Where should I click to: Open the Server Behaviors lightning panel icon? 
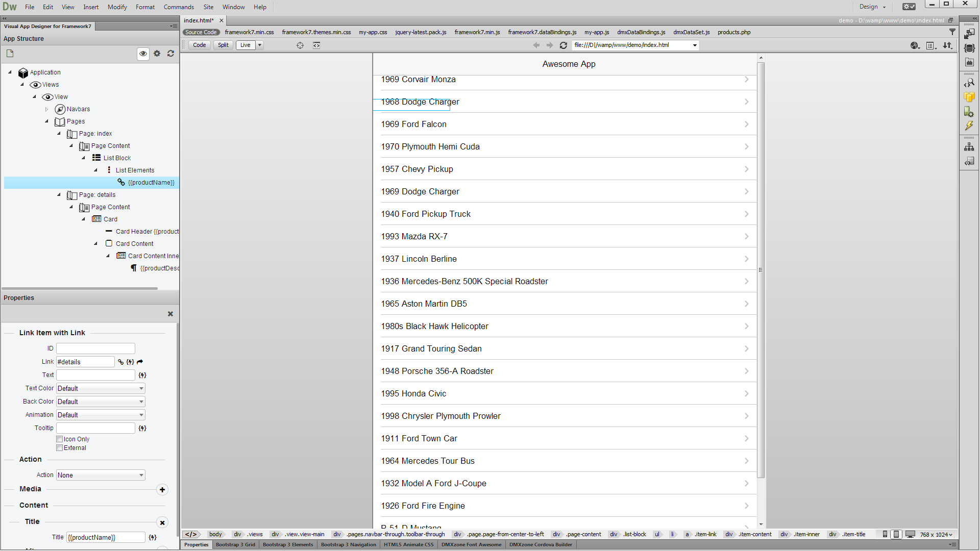pyautogui.click(x=969, y=126)
